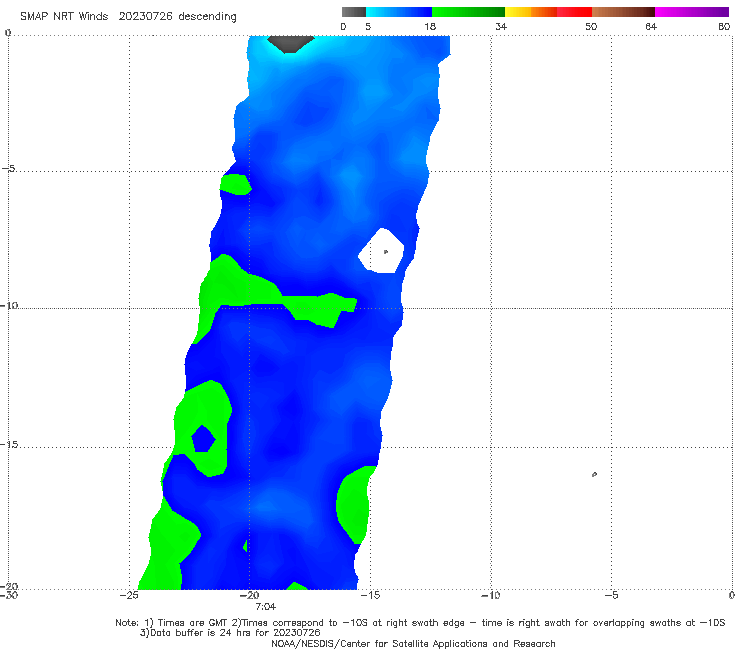Click the note line starting 'Note: 1) Times are GMT'
This screenshot has width=740, height=650.
click(x=420, y=623)
